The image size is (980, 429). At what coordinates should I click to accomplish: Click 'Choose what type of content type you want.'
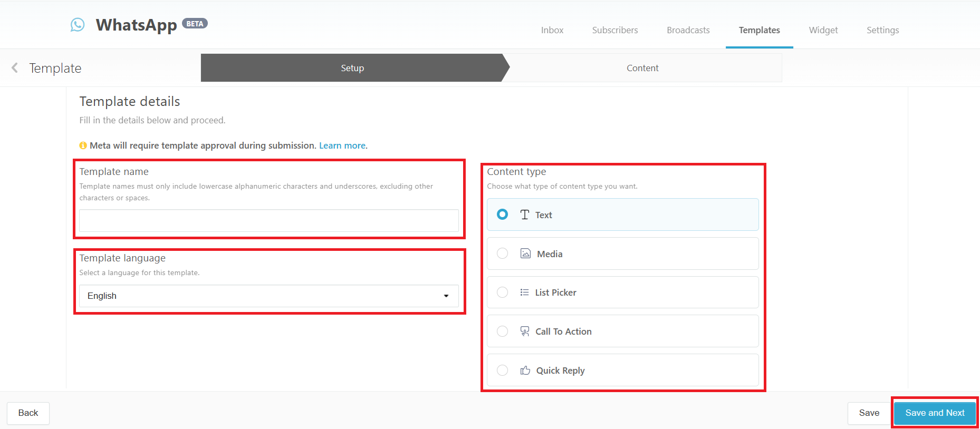point(562,186)
